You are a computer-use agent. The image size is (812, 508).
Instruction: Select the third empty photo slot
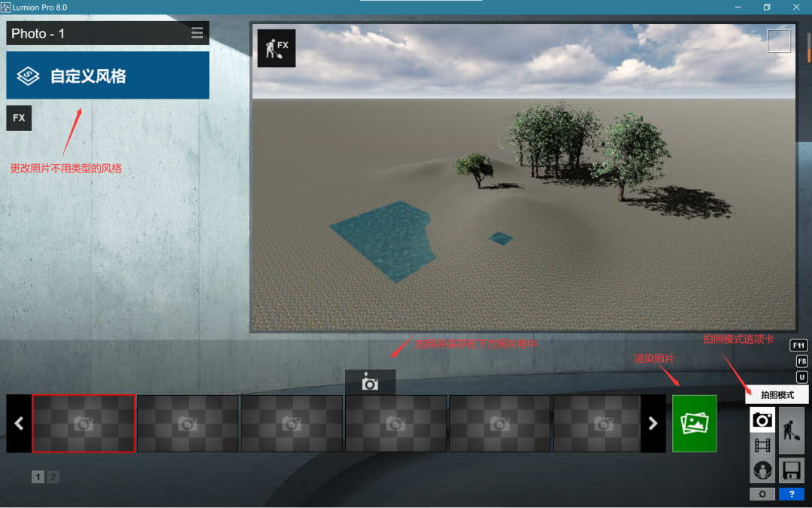coord(292,424)
